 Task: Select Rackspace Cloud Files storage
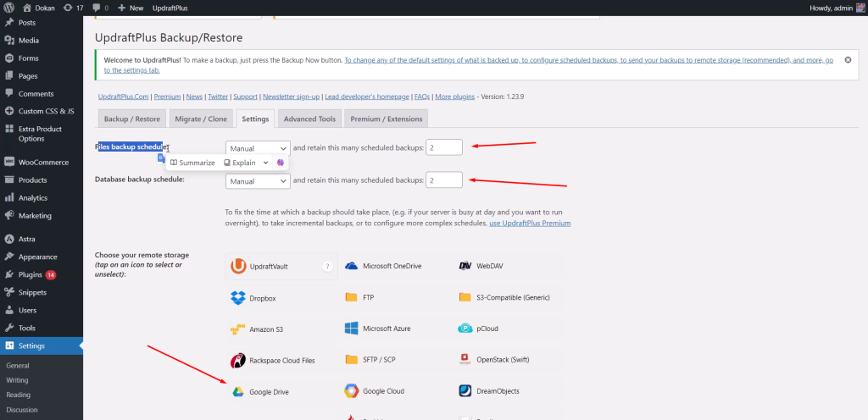281,361
